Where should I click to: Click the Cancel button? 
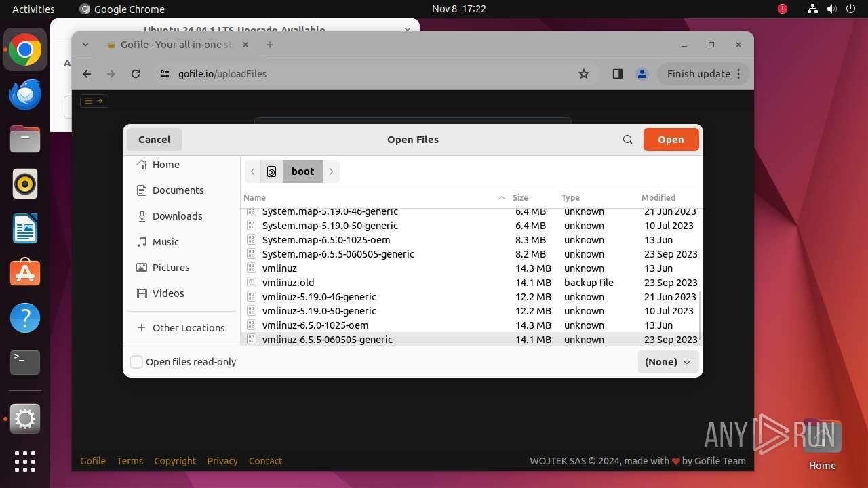point(155,140)
